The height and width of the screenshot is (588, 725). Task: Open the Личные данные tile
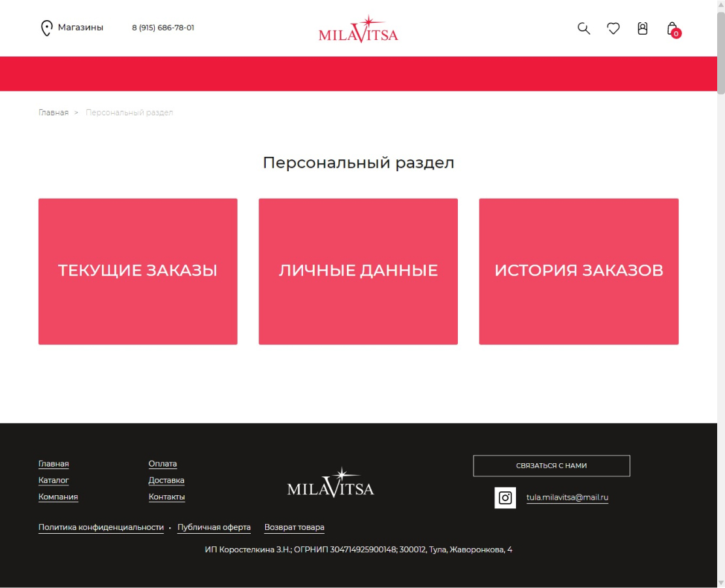click(x=359, y=272)
